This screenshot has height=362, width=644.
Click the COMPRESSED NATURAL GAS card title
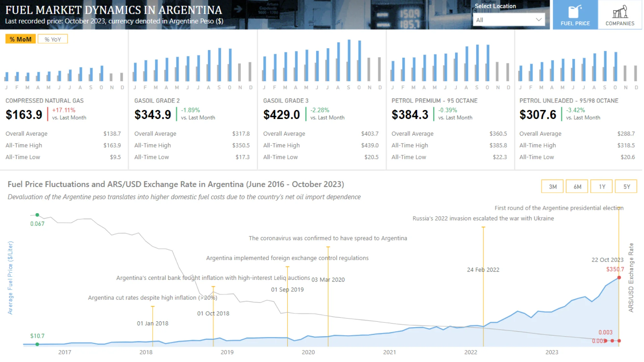(45, 101)
